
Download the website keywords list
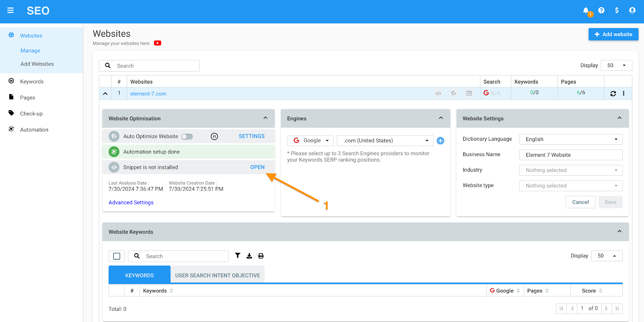click(250, 256)
